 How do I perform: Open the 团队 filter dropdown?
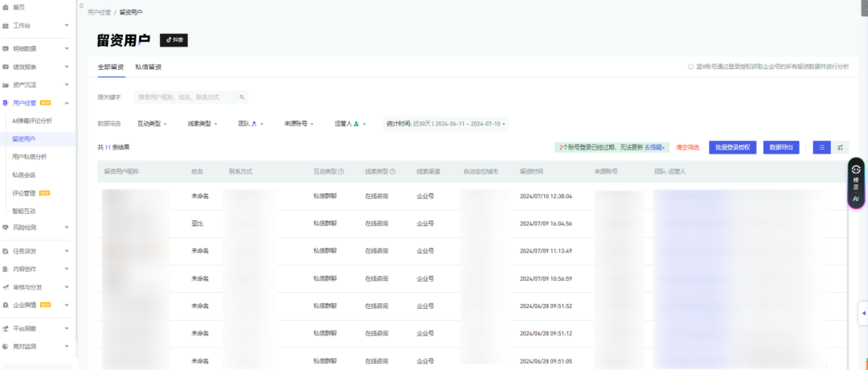tap(251, 124)
